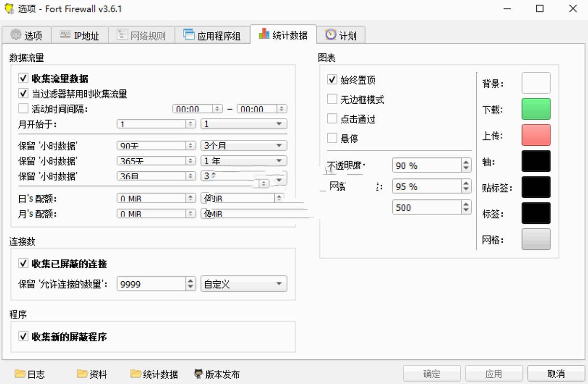Enable 无边框模式 checkbox

pos(332,99)
